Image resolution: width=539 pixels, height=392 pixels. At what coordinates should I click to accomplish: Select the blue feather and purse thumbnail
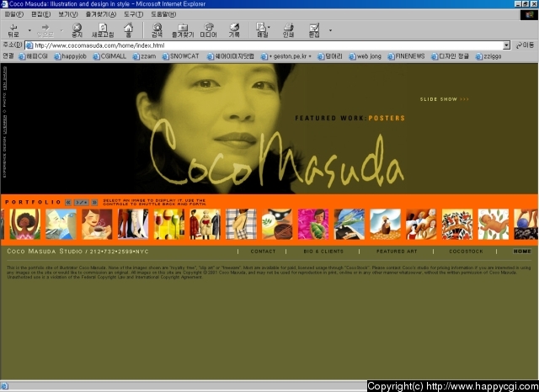(x=350, y=224)
